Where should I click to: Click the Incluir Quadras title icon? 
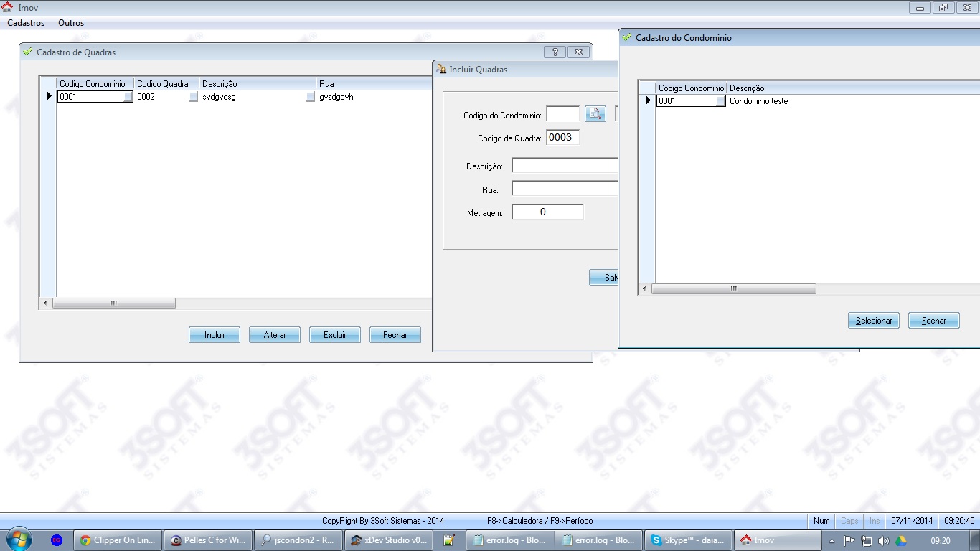(x=441, y=69)
